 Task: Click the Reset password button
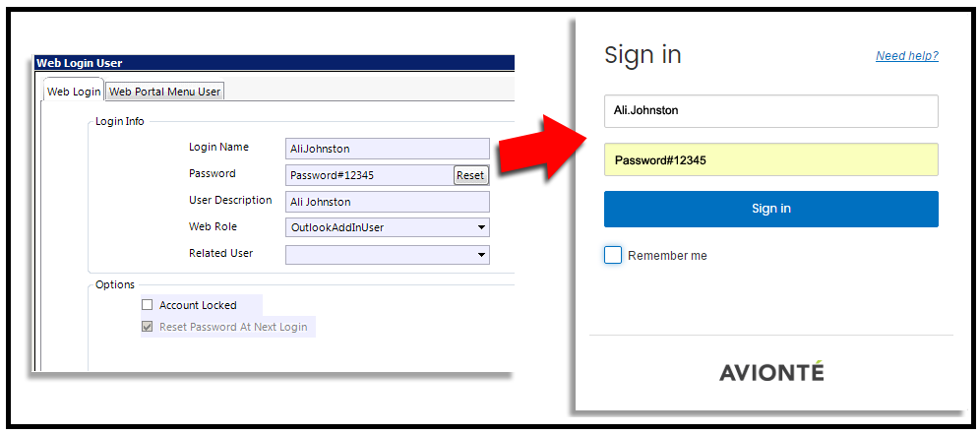point(470,175)
